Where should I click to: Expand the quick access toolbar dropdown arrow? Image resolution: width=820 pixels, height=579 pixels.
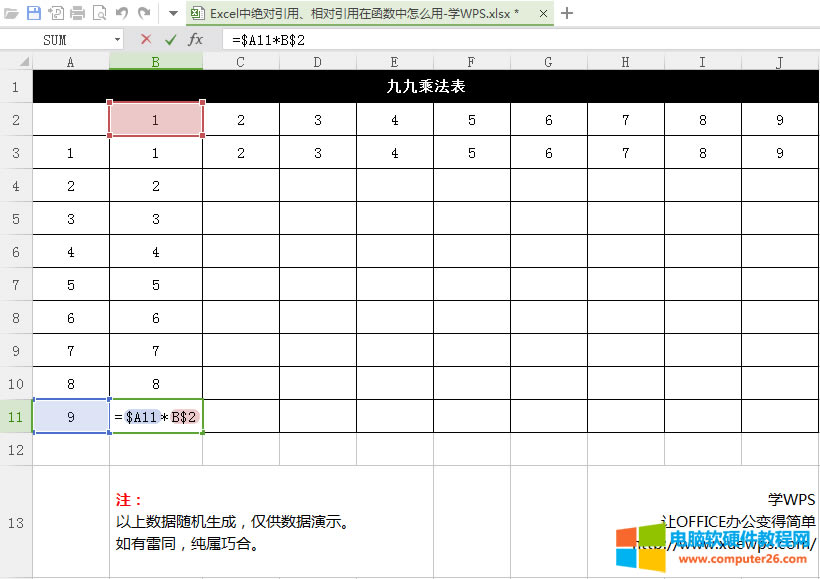pyautogui.click(x=171, y=13)
